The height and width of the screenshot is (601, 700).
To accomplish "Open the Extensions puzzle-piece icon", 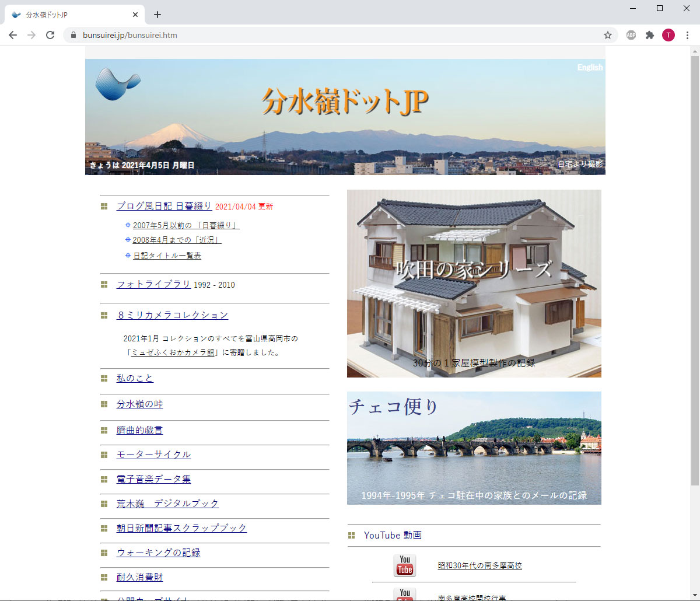I will (x=650, y=35).
